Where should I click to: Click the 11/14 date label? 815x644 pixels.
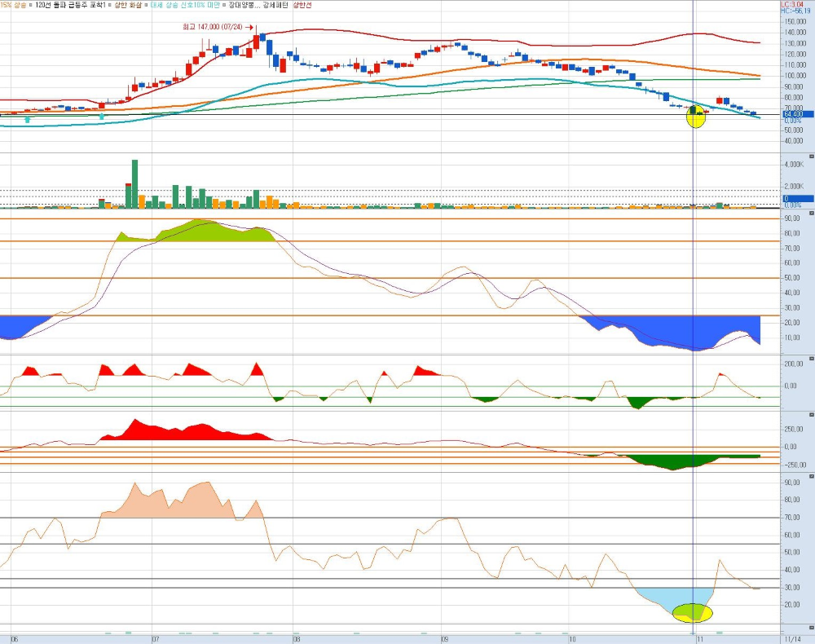click(x=793, y=639)
